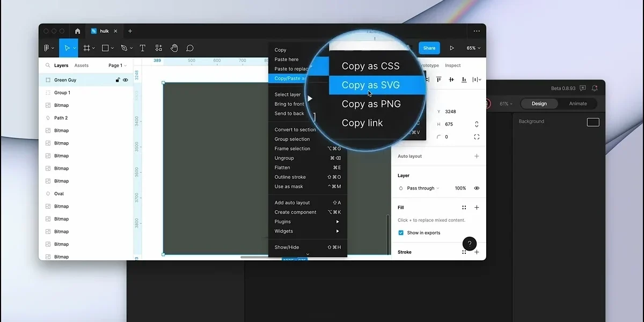The image size is (644, 322).
Task: Open the 65% zoom dropdown
Action: tap(473, 48)
